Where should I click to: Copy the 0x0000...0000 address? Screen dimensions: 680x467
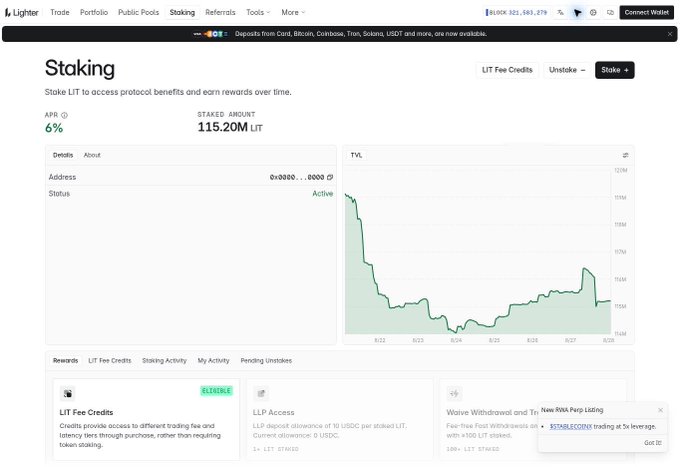[330, 177]
